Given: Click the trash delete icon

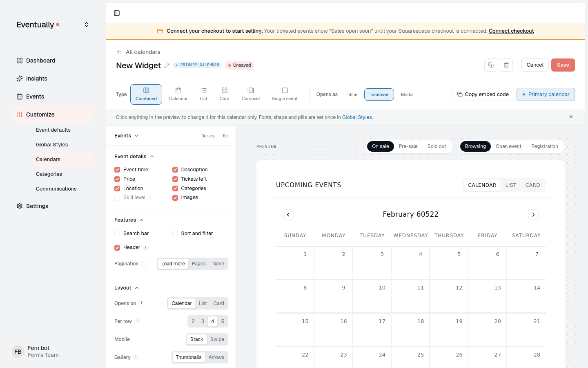Looking at the screenshot, I should [x=506, y=65].
